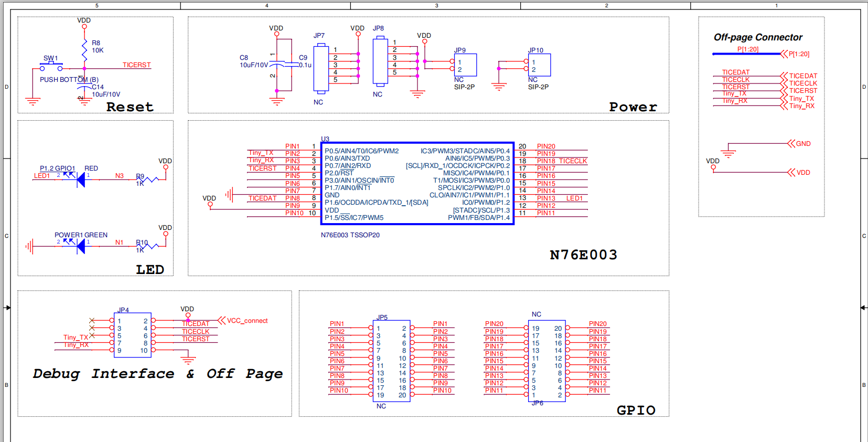Select pin name SPCLK/IC2/PWM2/P1.0

pyautogui.click(x=474, y=188)
